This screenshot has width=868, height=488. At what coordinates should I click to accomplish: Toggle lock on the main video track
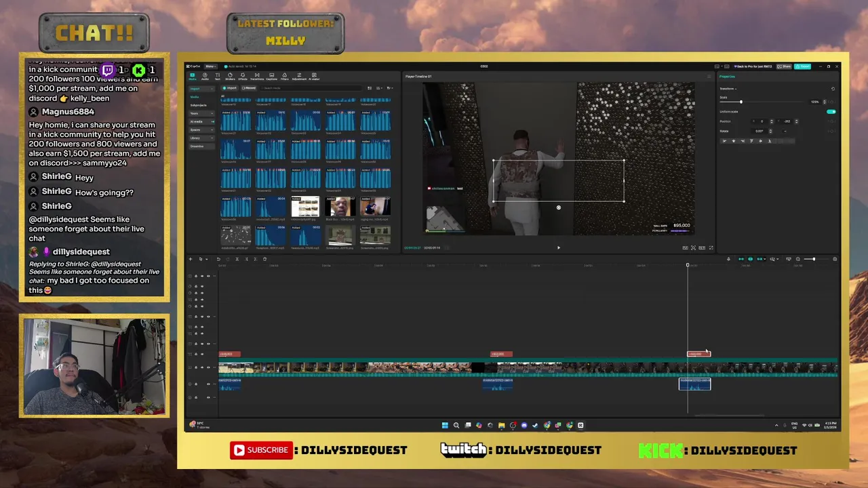196,367
